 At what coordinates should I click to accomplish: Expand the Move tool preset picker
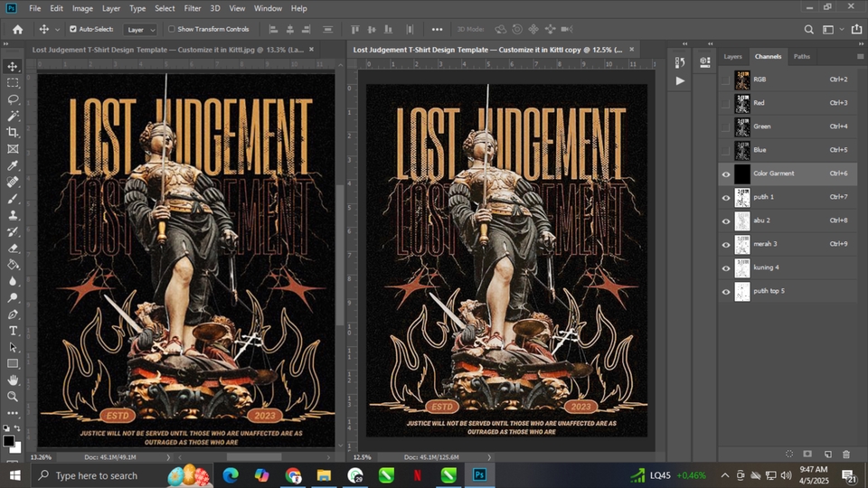(x=56, y=30)
